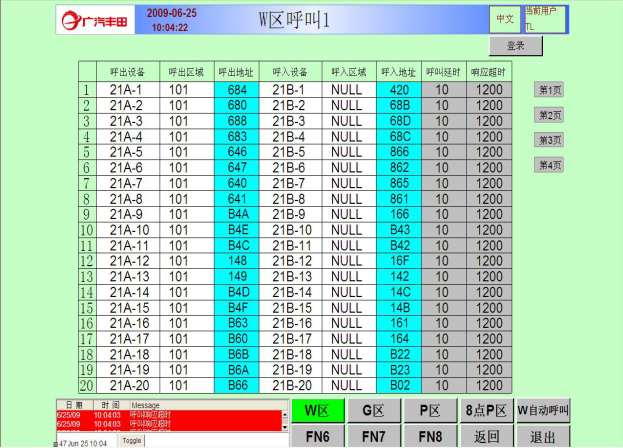Select the W区 zone button
Image resolution: width=623 pixels, height=448 pixels.
(x=317, y=410)
